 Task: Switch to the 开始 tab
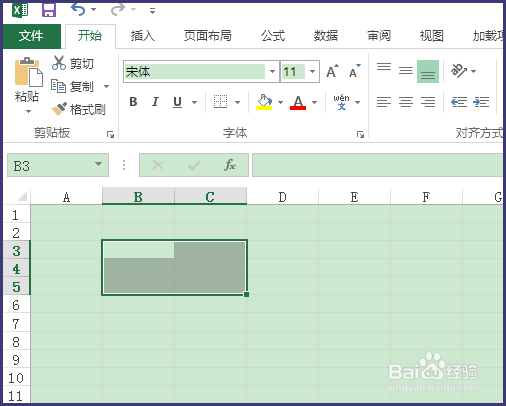coord(90,36)
